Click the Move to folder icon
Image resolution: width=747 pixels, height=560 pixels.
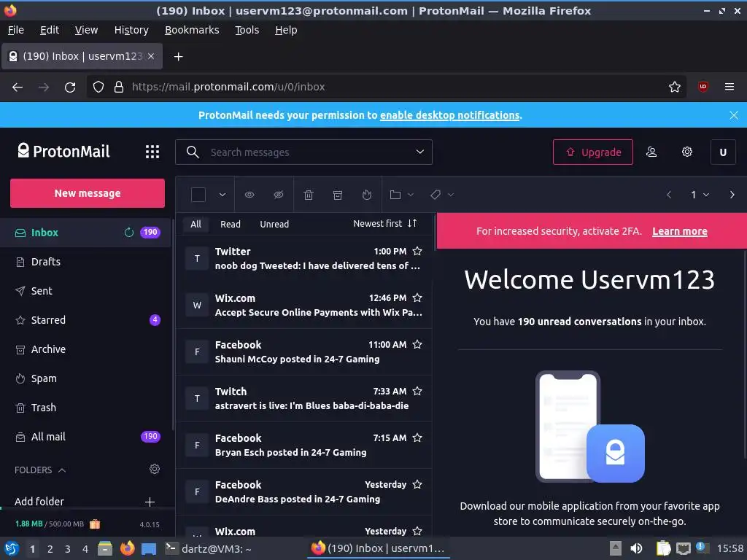[395, 195]
